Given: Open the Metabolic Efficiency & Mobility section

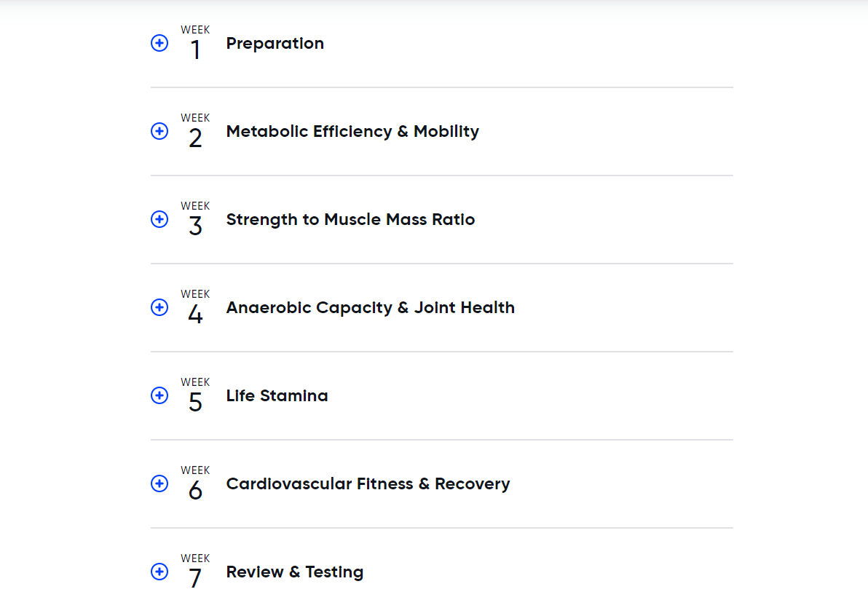Looking at the screenshot, I should pos(352,132).
